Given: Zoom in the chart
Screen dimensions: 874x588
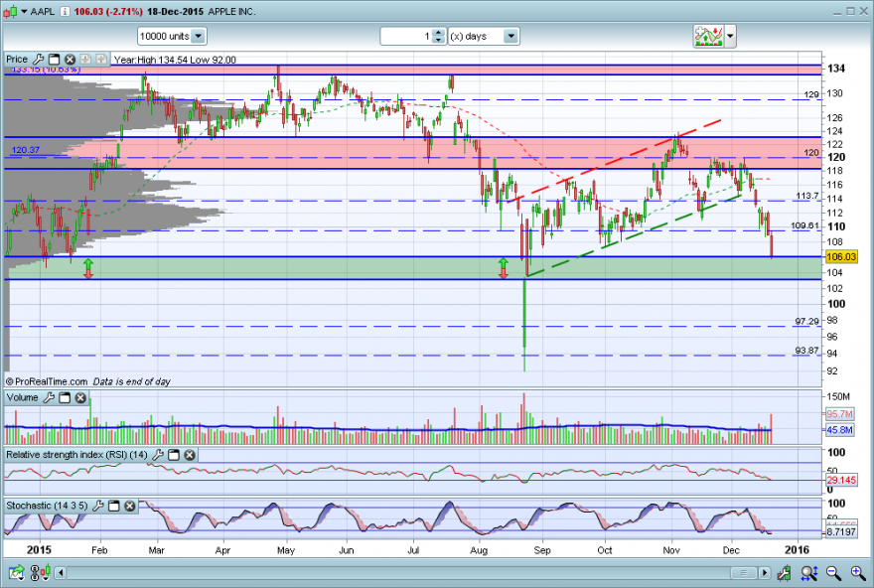Looking at the screenshot, I should pos(858,572).
